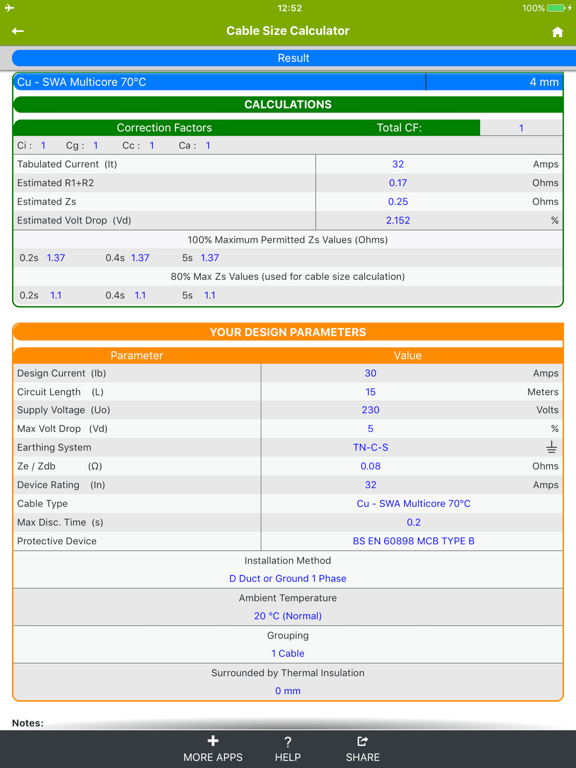Tap Design Current (Ib) label
This screenshot has height=768, width=576.
tap(61, 373)
